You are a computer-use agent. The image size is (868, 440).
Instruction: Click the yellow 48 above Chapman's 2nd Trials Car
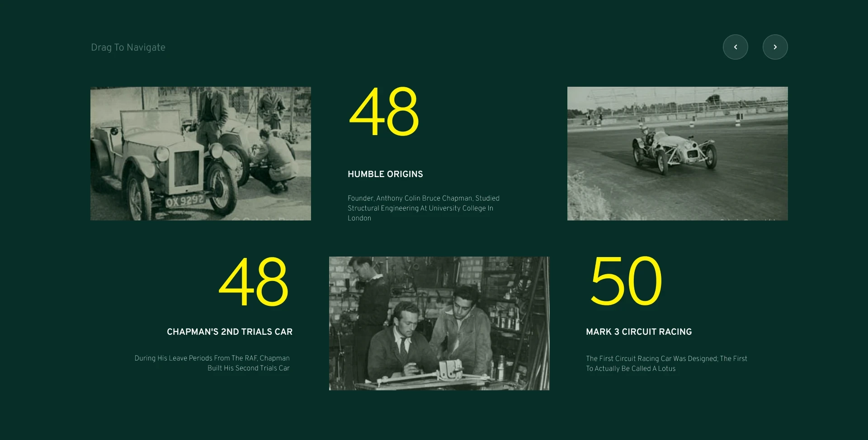(x=253, y=281)
